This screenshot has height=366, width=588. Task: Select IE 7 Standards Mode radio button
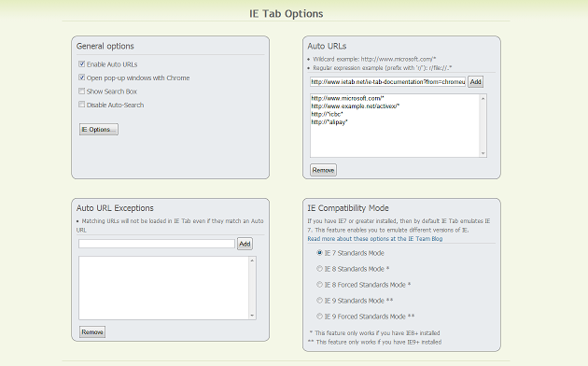coord(319,253)
